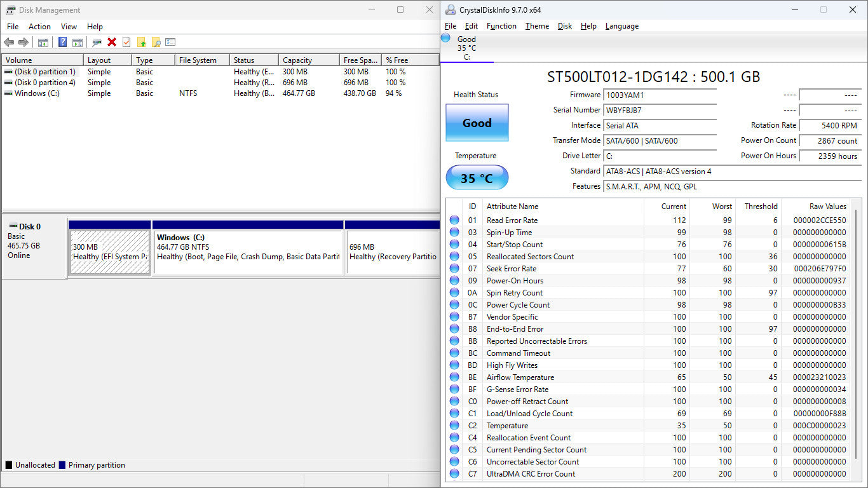Image resolution: width=868 pixels, height=488 pixels.
Task: Sort volumes by the Capacity column header
Action: tap(308, 60)
